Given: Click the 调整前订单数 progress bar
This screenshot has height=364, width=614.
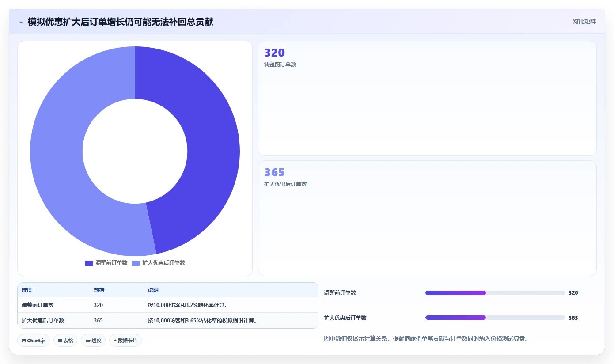Looking at the screenshot, I should click(495, 293).
